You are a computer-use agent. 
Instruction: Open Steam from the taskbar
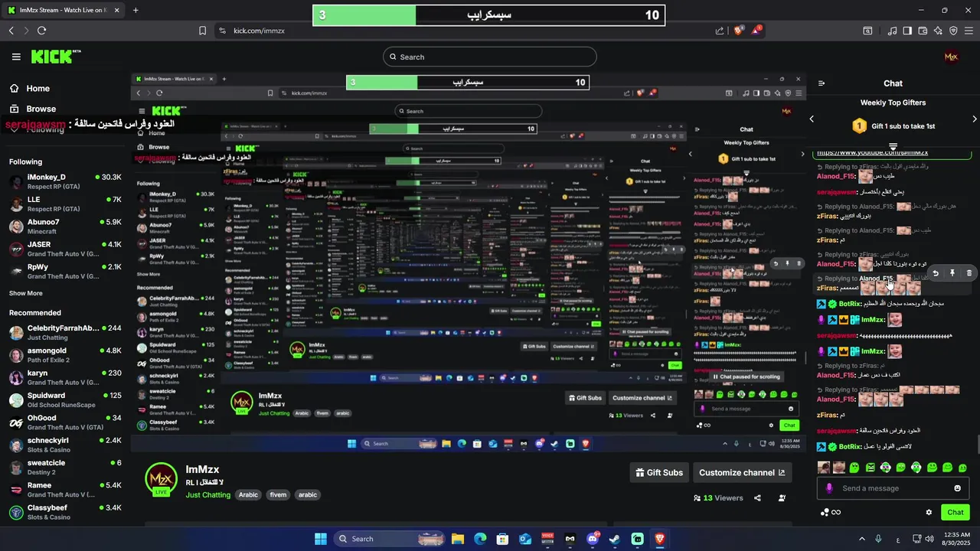pyautogui.click(x=615, y=539)
